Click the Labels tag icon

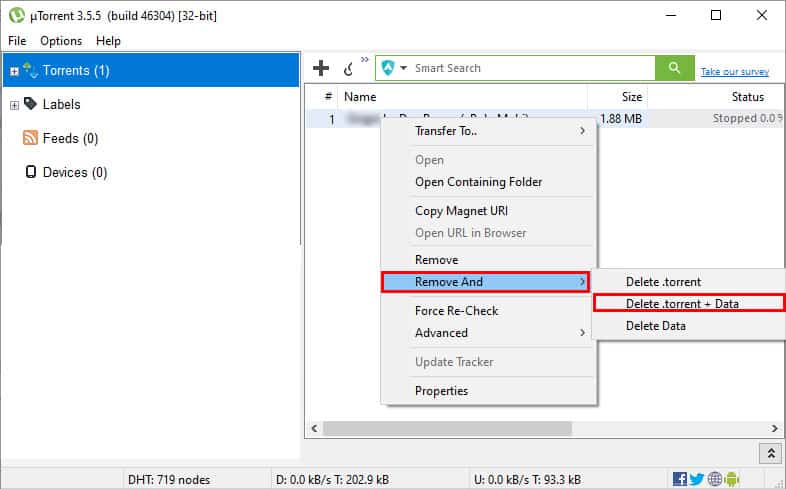(30, 103)
